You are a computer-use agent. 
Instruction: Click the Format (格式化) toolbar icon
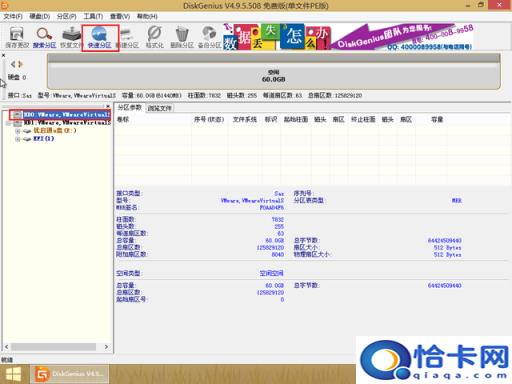pyautogui.click(x=154, y=37)
